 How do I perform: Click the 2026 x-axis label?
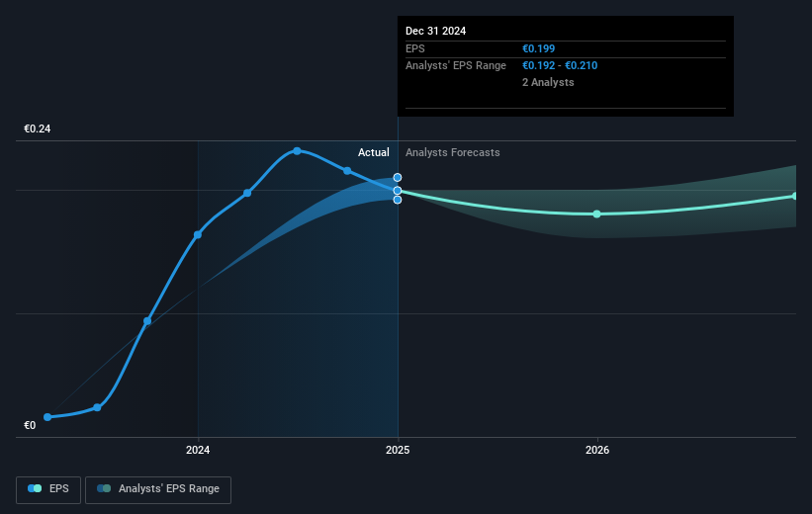[597, 450]
